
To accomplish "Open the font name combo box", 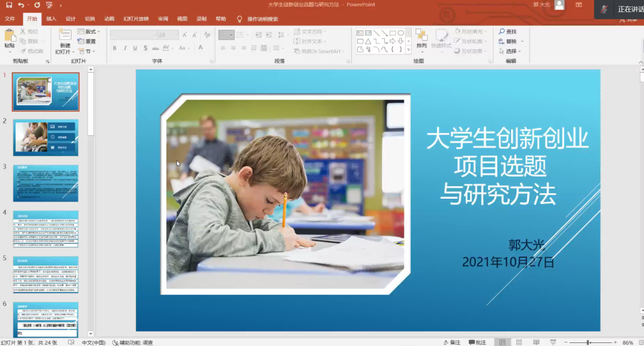I will click(134, 35).
